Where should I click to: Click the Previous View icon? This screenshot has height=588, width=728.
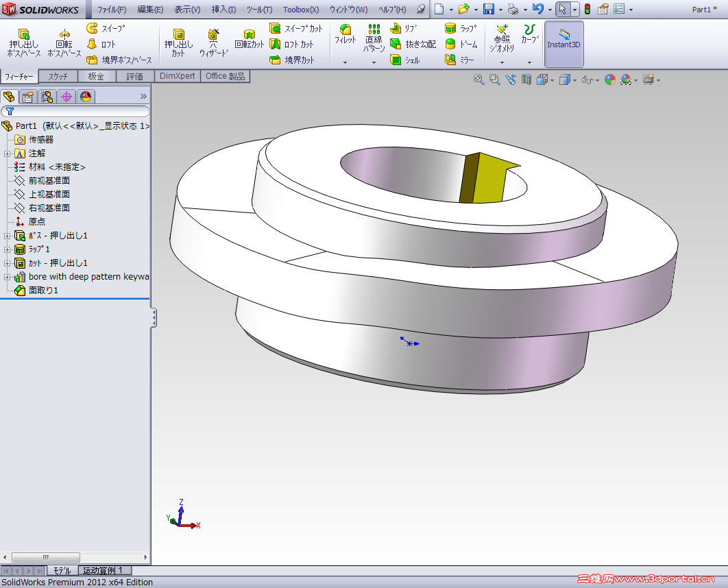tap(510, 79)
